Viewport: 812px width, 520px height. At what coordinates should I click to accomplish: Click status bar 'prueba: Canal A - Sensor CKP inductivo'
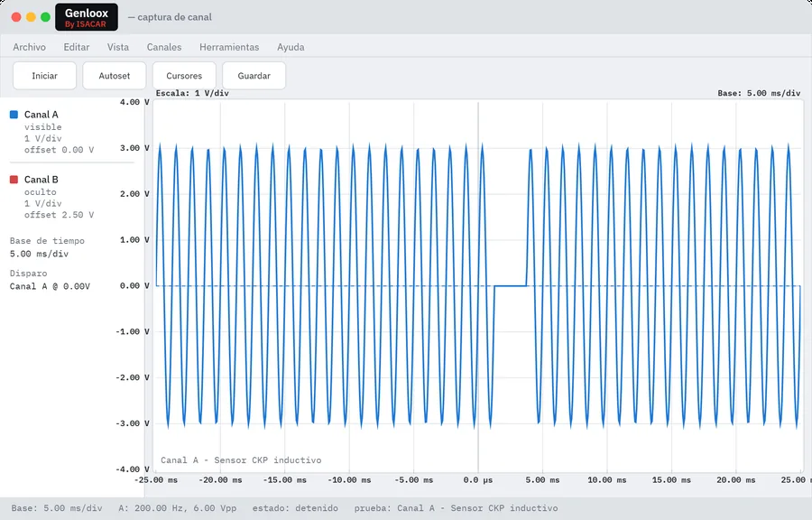point(457,508)
